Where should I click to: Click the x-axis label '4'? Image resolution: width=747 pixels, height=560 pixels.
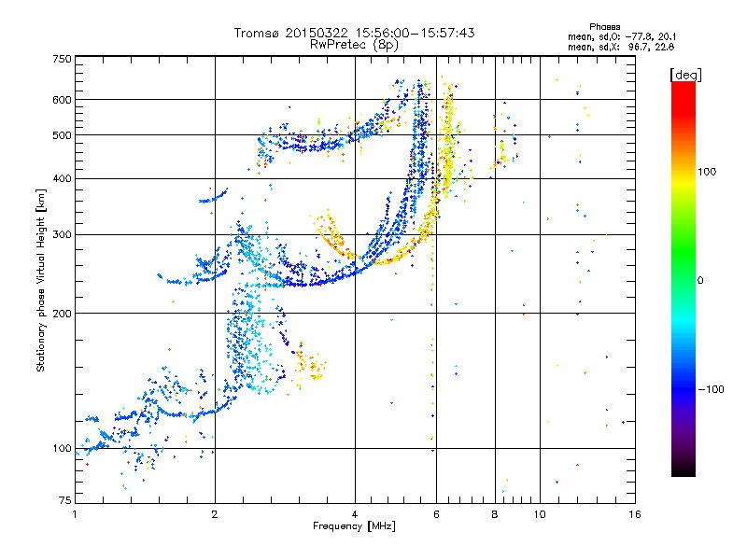pyautogui.click(x=355, y=514)
